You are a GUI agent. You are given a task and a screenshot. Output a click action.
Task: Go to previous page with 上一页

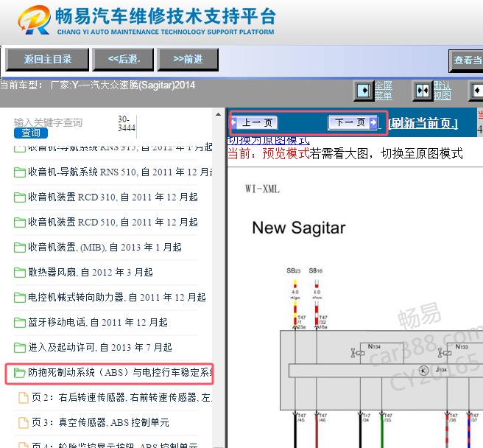255,122
